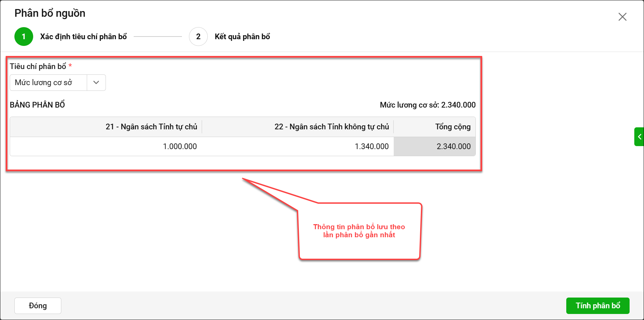Switch to Kết quả phân bổ step
Image resolution: width=644 pixels, height=320 pixels.
click(242, 37)
